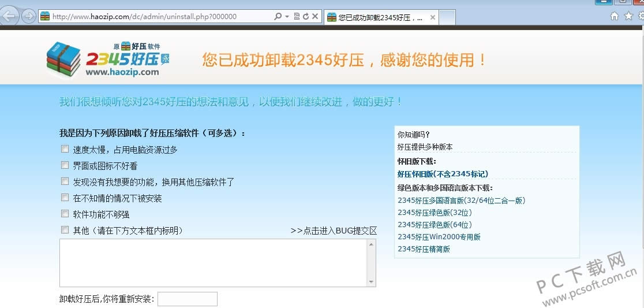The height and width of the screenshot is (308, 644).
Task: Stop loading with the X icon in the address bar
Action: [x=315, y=16]
